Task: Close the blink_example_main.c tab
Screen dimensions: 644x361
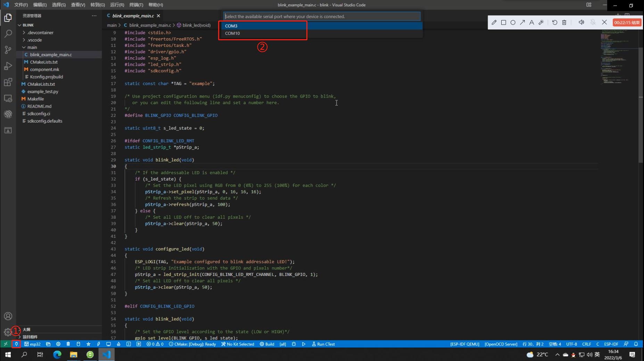Action: point(158,16)
